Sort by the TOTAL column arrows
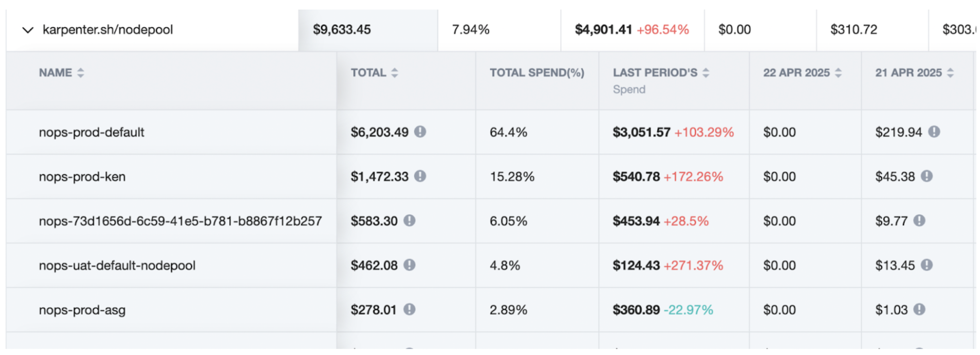Viewport: 980px width, 355px height. (x=395, y=73)
